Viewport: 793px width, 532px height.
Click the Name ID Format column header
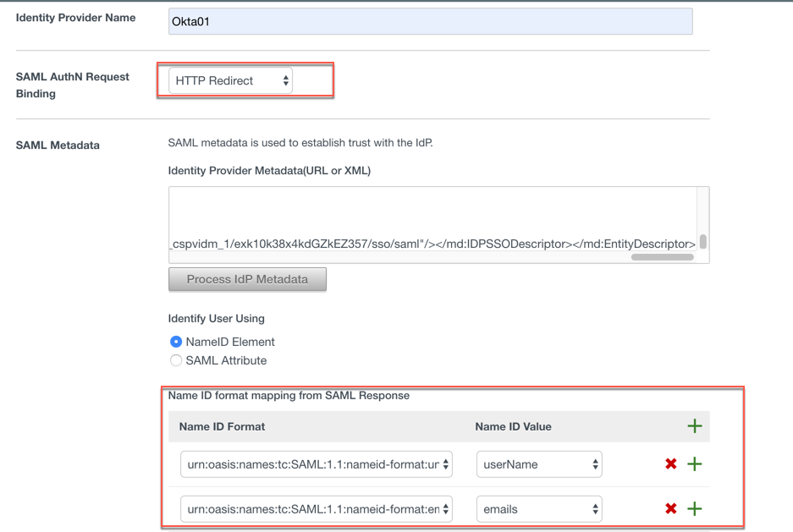click(x=222, y=427)
